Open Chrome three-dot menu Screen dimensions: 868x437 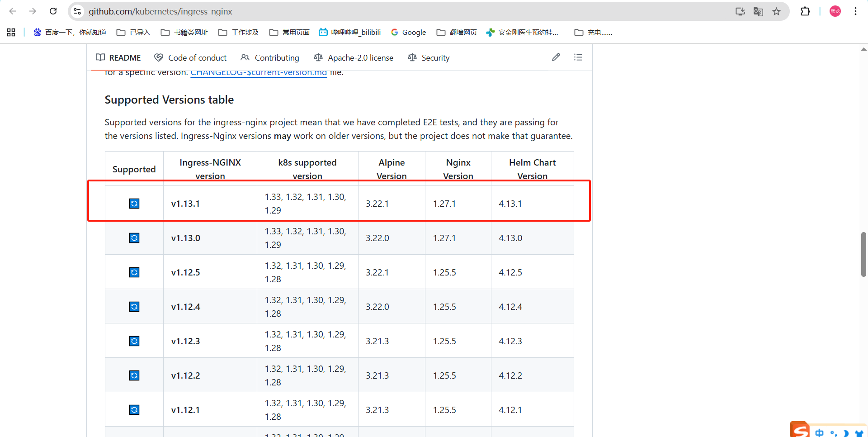[855, 11]
